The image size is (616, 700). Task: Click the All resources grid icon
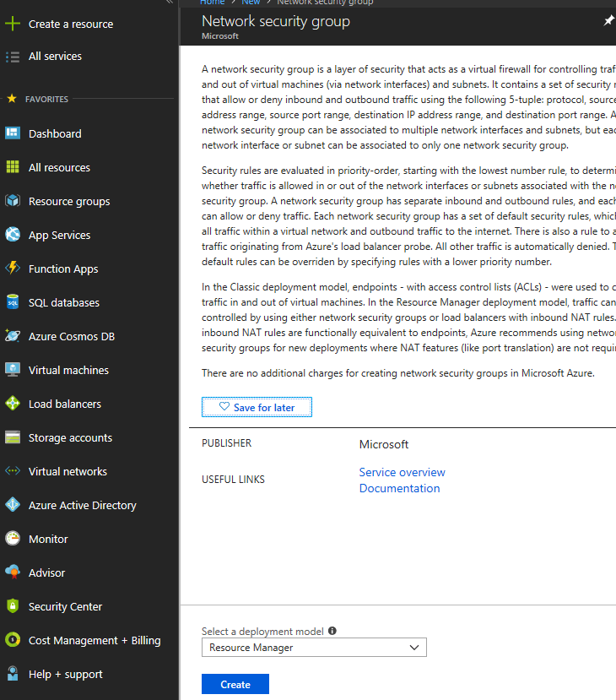coord(13,167)
